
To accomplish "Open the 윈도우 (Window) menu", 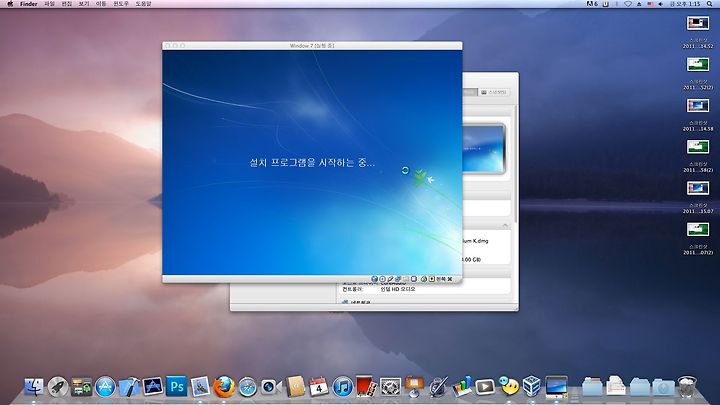I will 121,4.
